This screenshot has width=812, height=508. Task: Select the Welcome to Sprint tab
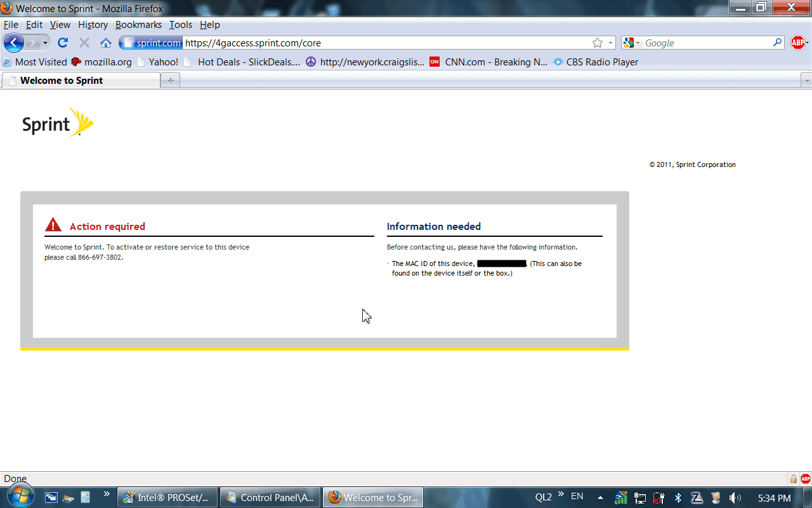[81, 81]
